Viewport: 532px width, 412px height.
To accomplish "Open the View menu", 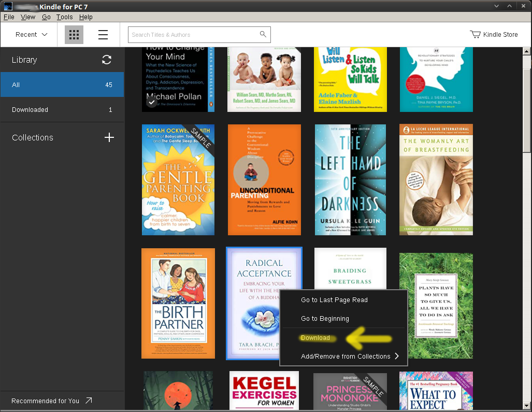I will [28, 17].
